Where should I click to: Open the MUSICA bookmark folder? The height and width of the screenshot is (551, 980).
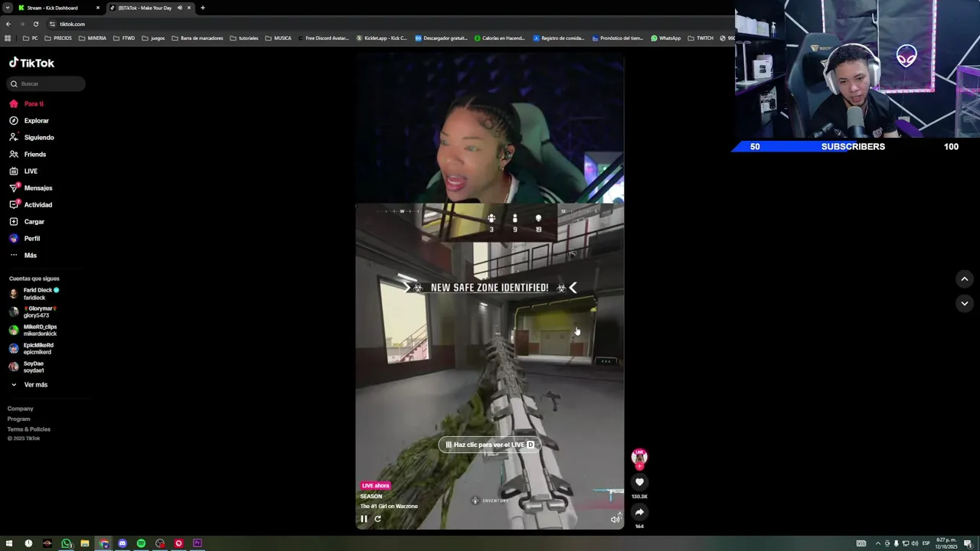click(279, 37)
